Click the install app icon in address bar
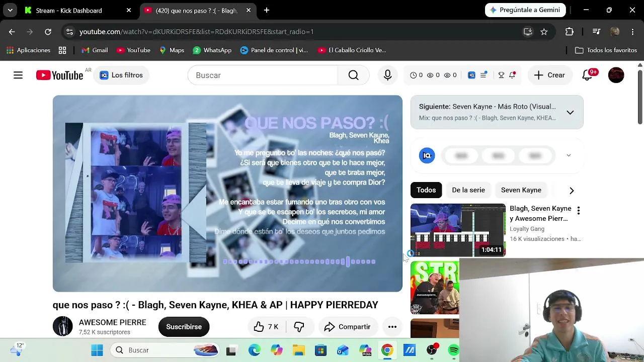The width and height of the screenshot is (644, 362). [528, 32]
